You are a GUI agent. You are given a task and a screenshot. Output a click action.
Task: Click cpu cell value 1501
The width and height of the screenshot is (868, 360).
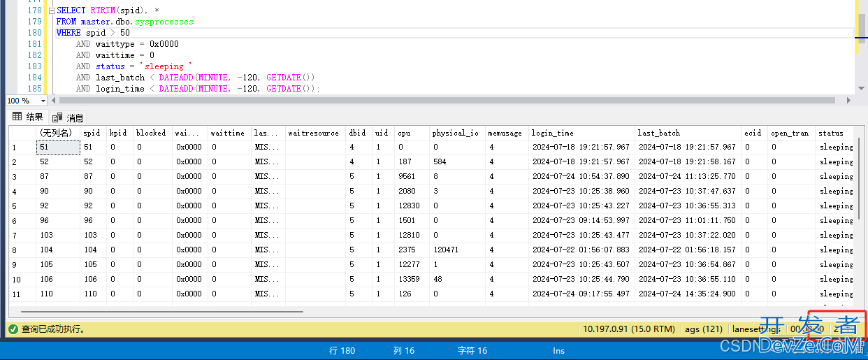[x=412, y=220]
